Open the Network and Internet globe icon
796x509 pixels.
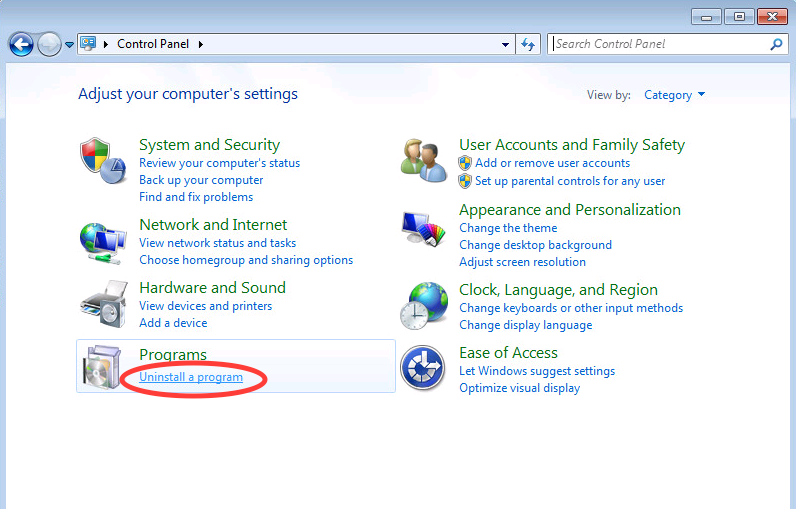click(104, 242)
